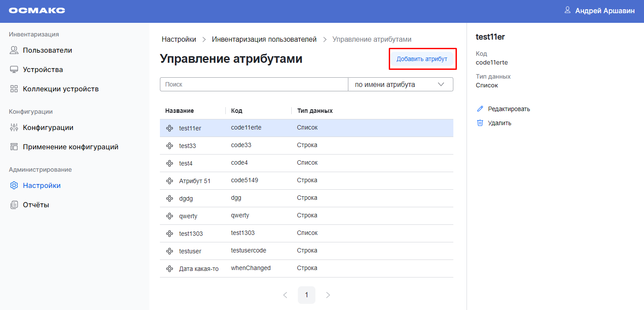The image size is (644, 310).
Task: Click the Configurations sliders icon
Action: click(x=14, y=128)
